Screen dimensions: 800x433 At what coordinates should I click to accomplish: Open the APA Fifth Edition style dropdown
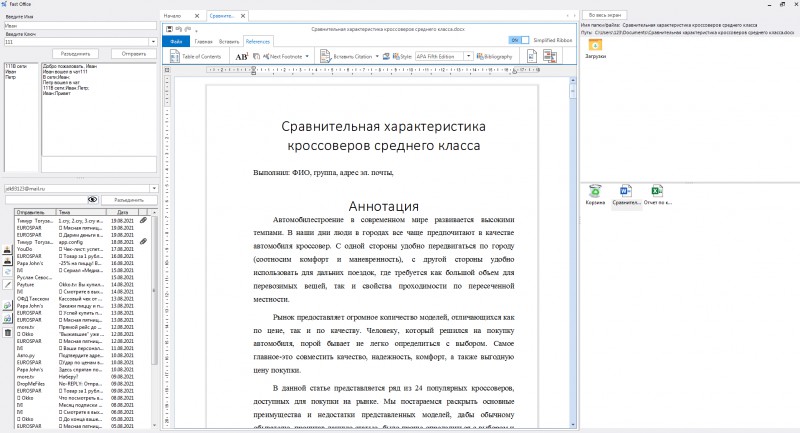pos(468,56)
